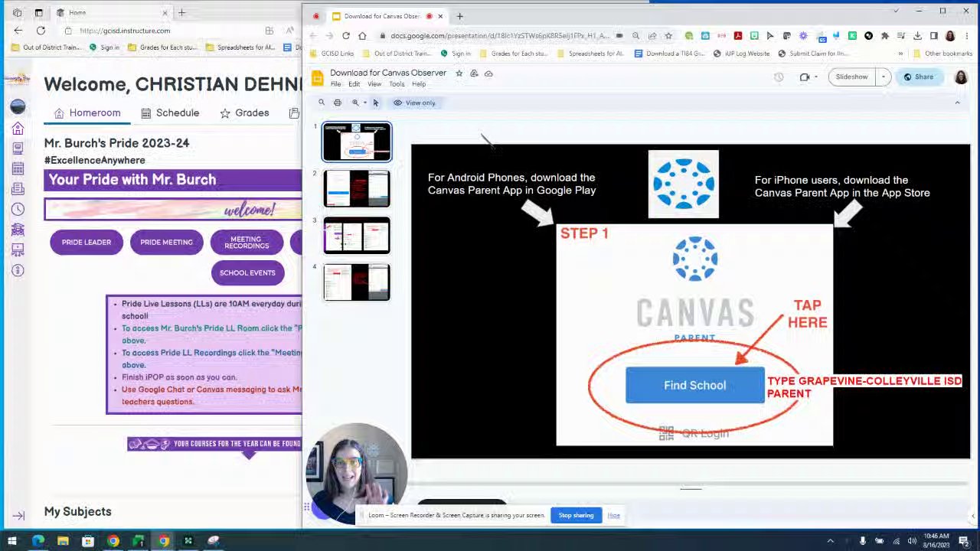
Task: Open the zoom level dropdown arrow
Action: click(365, 103)
